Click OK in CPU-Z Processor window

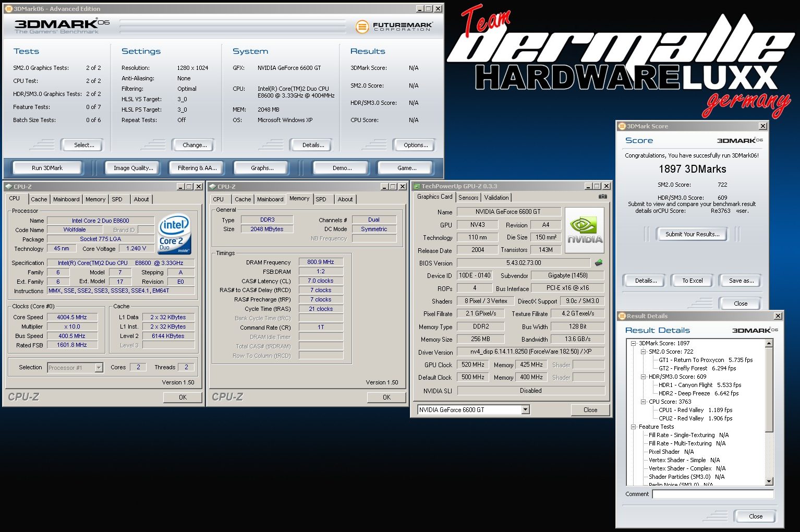[183, 397]
